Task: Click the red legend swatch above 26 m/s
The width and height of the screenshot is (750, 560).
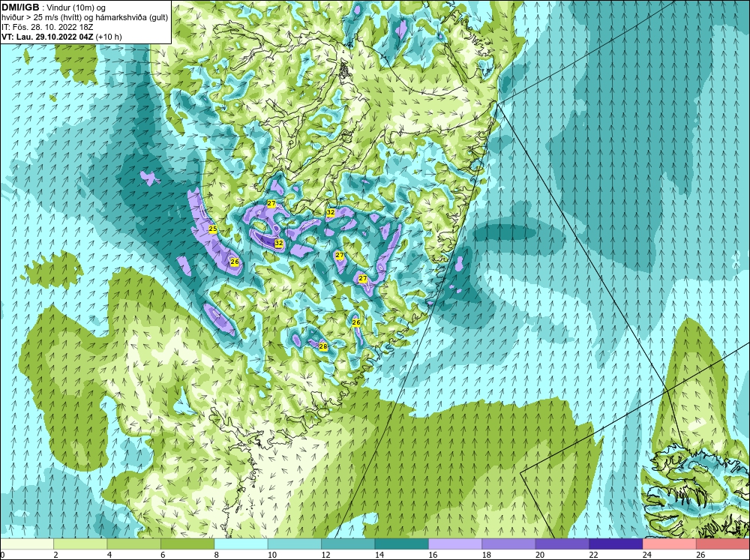Action: (723, 544)
